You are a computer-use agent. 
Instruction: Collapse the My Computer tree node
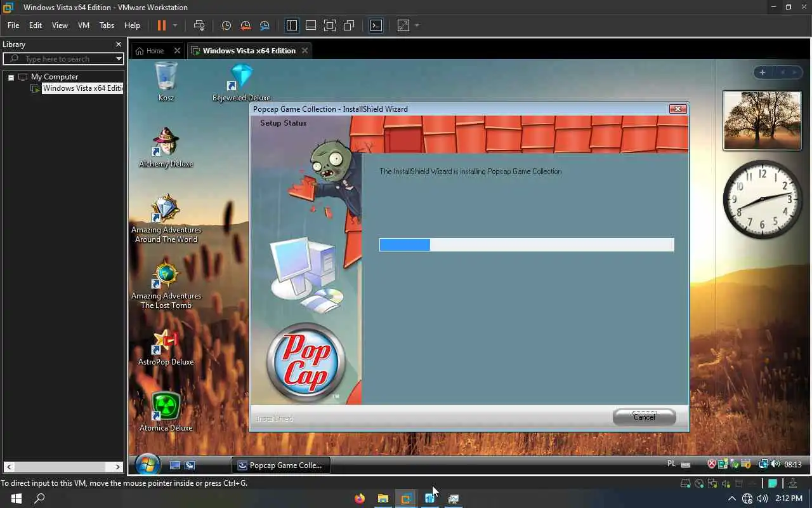pos(11,77)
